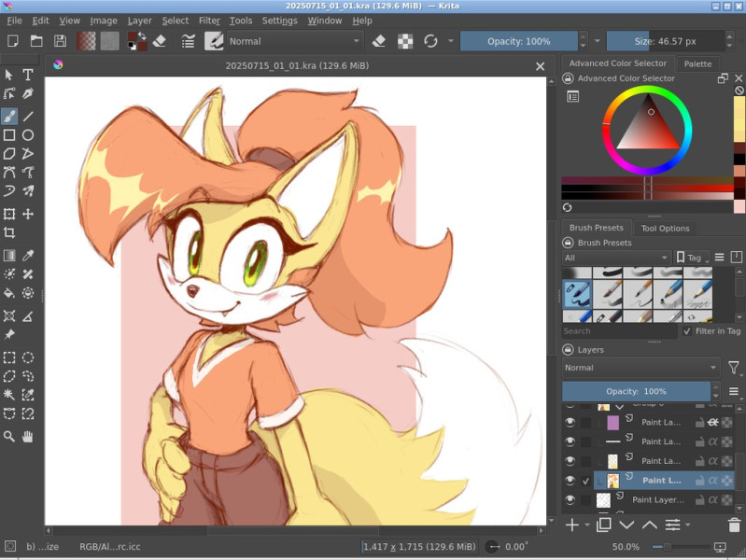The height and width of the screenshot is (560, 746).
Task: Move the layer down with the down arrow
Action: (626, 525)
